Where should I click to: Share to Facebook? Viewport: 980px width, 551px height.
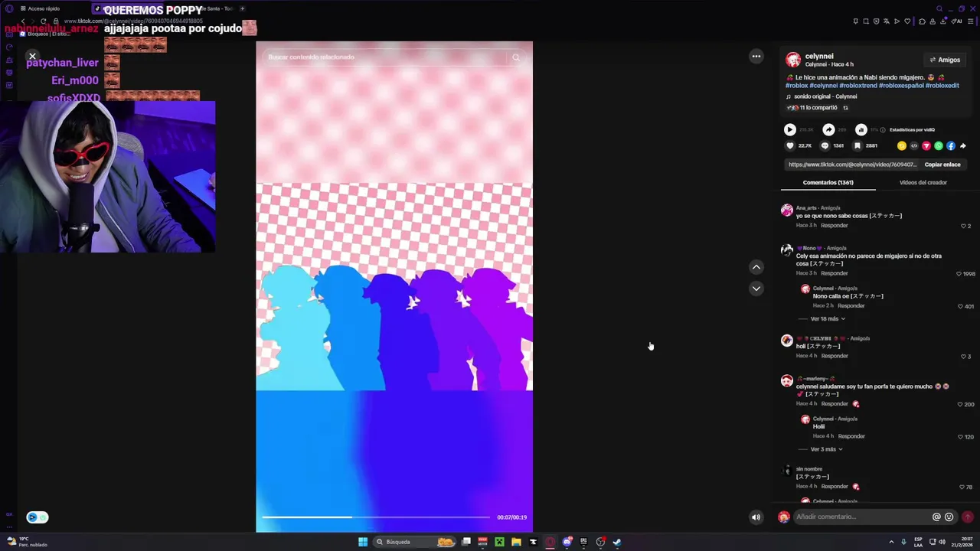click(950, 146)
